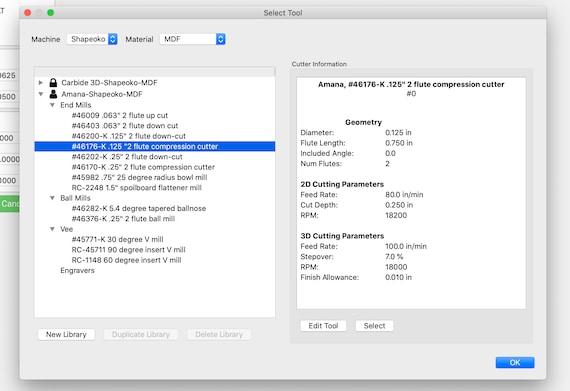Select RC-1148 60 degree insert V mill
Viewport: 570px width, 391px height.
126,260
